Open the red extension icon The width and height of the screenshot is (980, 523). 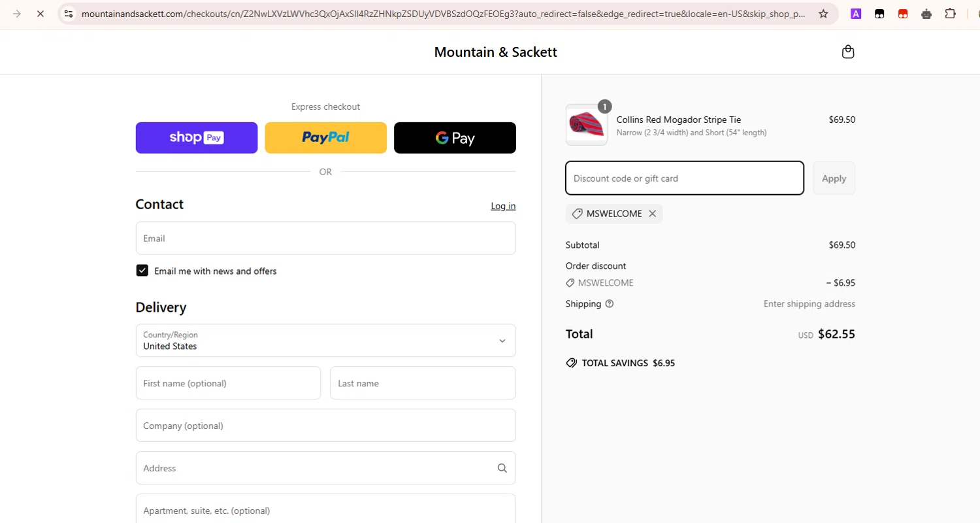pyautogui.click(x=903, y=13)
